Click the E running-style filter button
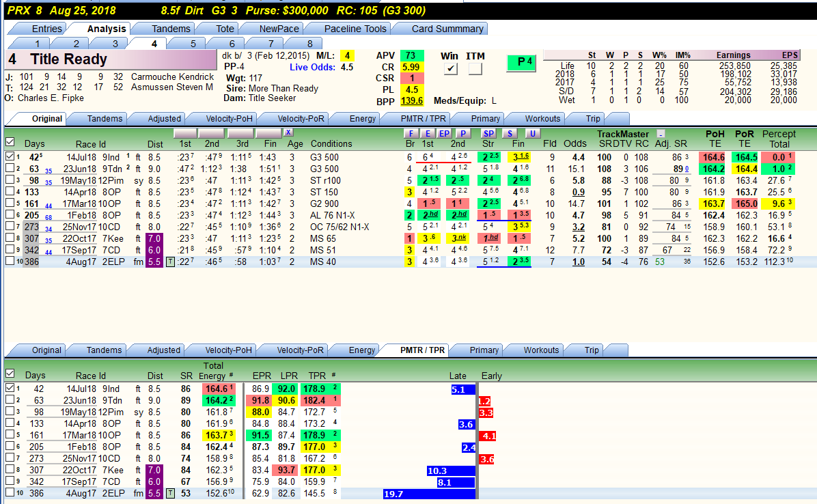 point(428,133)
